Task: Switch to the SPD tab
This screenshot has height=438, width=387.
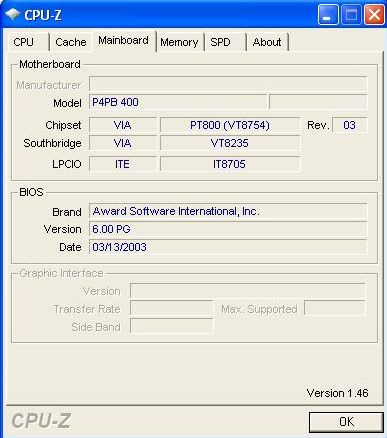Action: [225, 42]
